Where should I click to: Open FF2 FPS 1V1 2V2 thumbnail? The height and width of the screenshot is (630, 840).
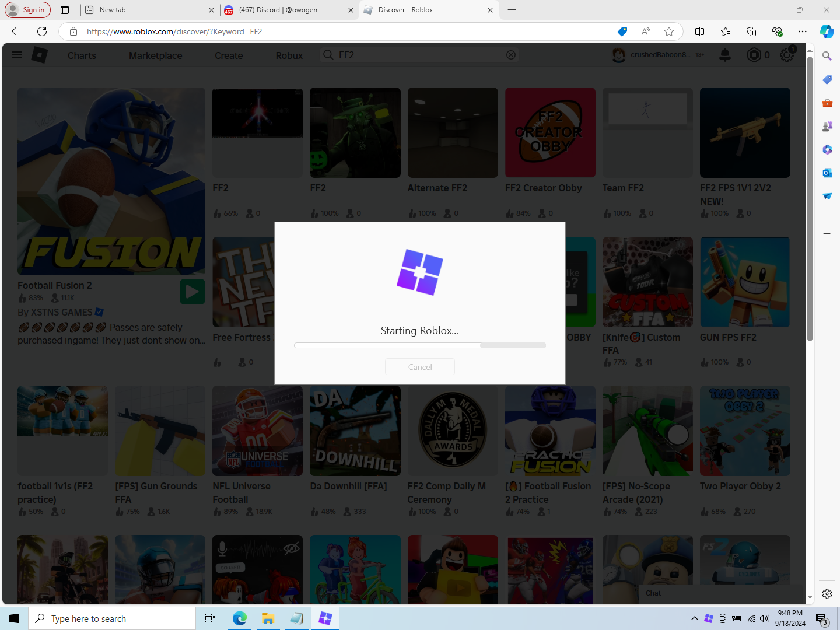click(x=745, y=132)
